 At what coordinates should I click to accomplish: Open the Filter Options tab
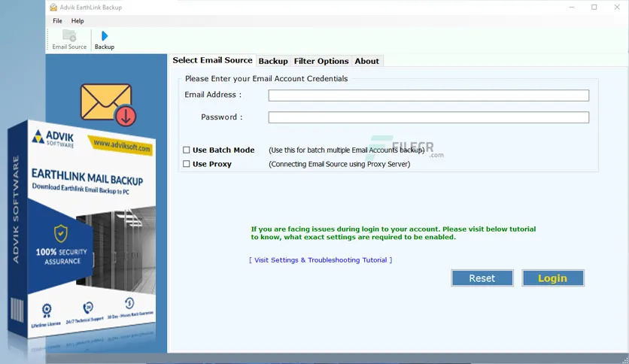coord(321,61)
